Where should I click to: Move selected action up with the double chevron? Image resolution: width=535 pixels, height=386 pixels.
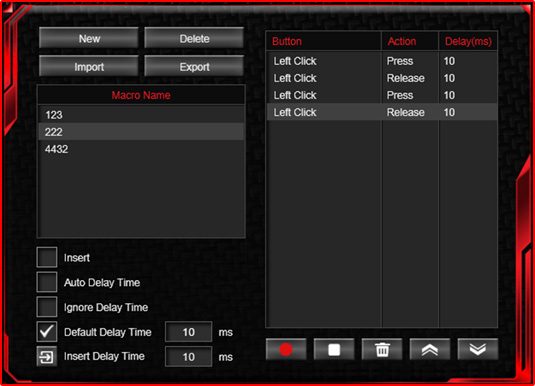[430, 349]
